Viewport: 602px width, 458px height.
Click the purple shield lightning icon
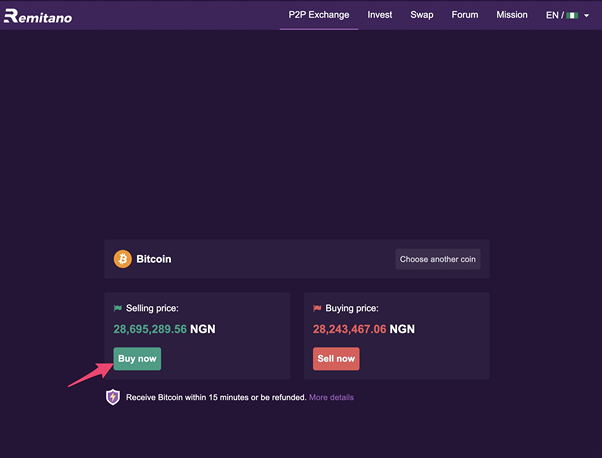113,397
